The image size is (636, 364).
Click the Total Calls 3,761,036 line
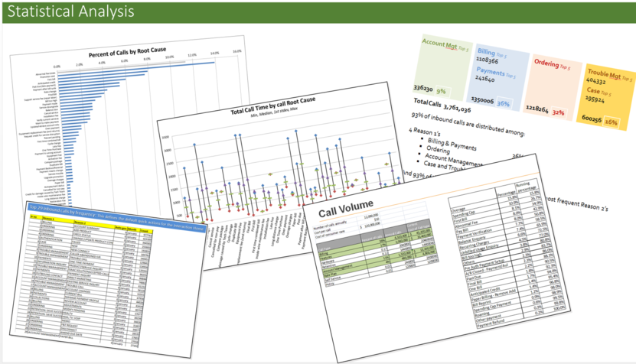(442, 106)
